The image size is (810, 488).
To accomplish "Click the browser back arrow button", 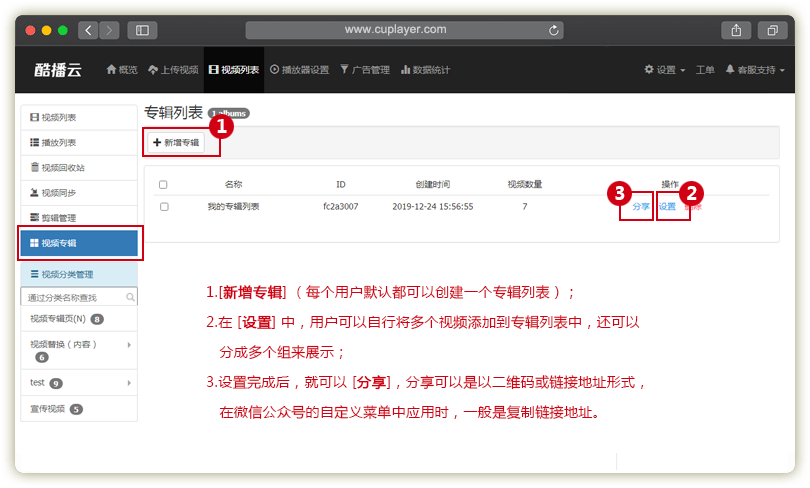I will [88, 30].
